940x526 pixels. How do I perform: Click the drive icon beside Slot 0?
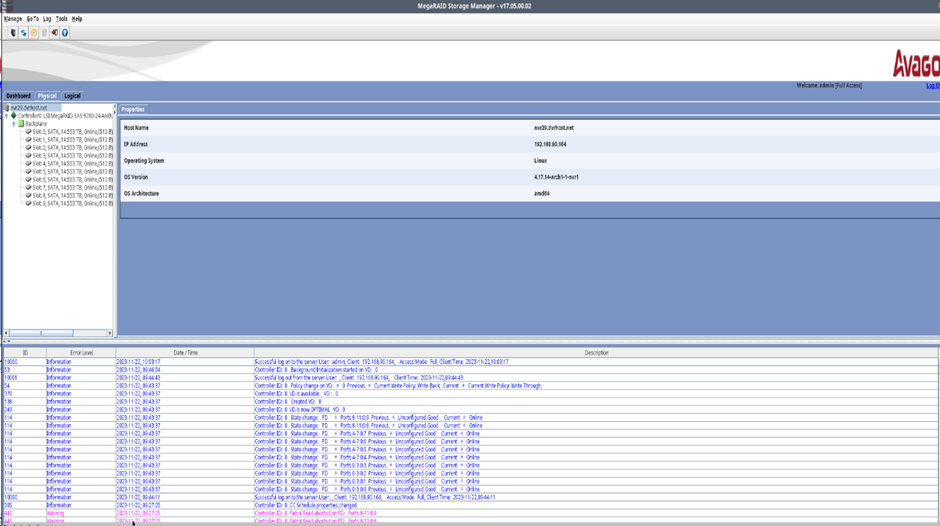pos(28,132)
